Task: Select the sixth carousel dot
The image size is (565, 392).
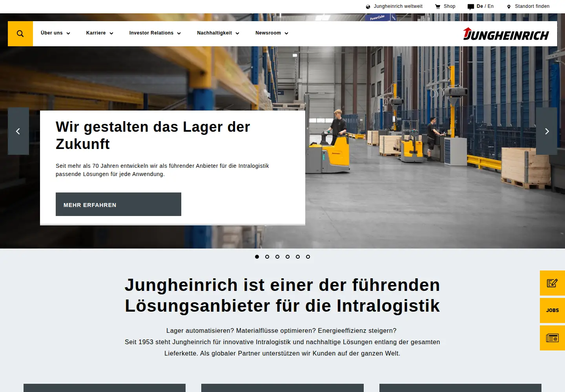Action: click(x=308, y=257)
